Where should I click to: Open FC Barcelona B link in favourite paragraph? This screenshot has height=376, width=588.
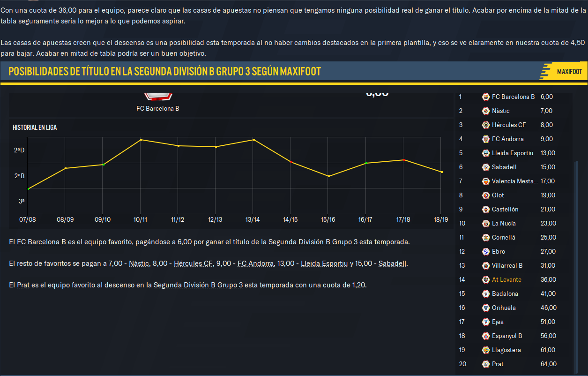[41, 242]
